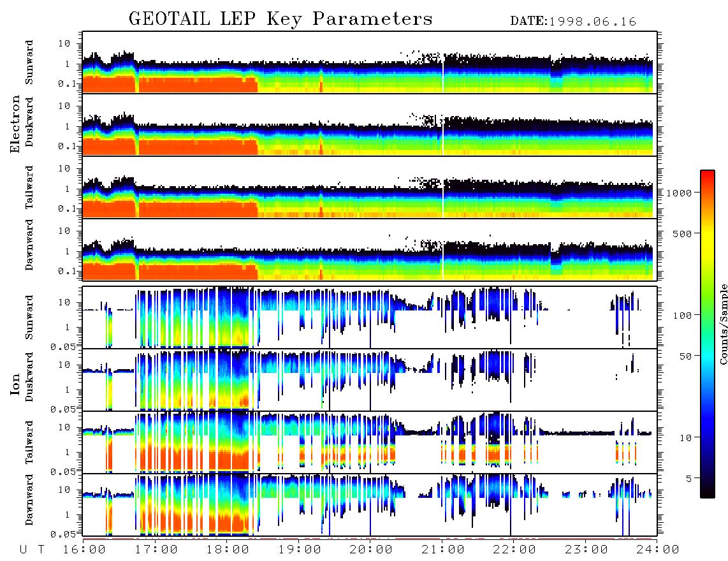
Task: Click the Electron Sunward spectrogram panel
Action: 370,62
